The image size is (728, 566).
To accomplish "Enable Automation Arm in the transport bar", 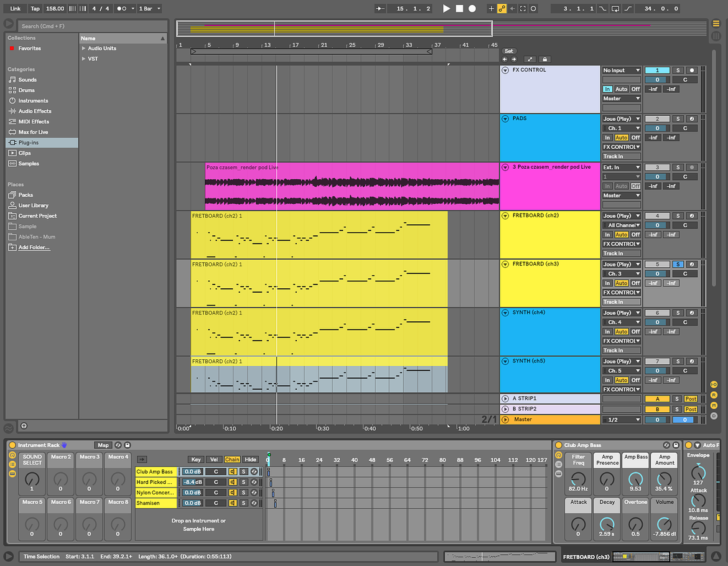I will click(502, 8).
